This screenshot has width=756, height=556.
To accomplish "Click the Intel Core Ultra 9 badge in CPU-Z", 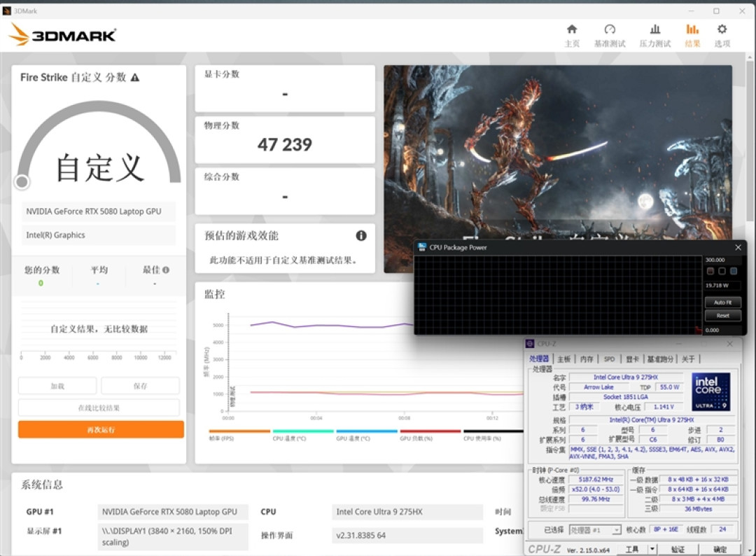I will 710,391.
